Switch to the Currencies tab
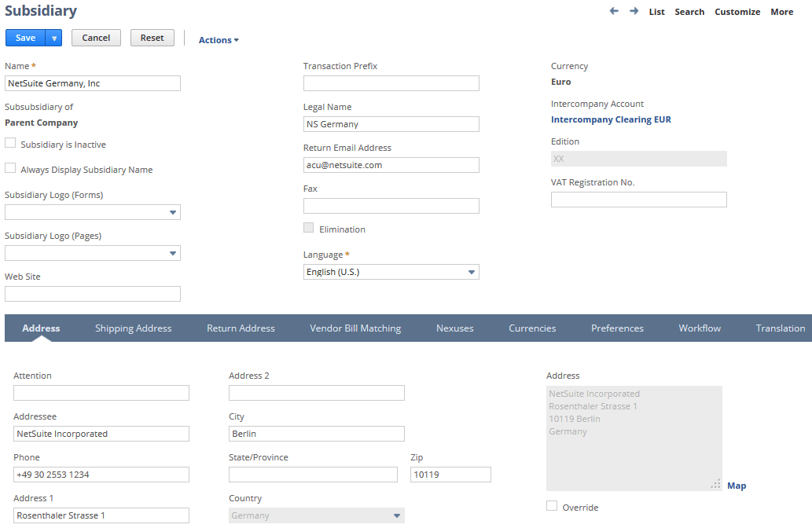Viewport: 812px width, 528px height. [x=532, y=328]
